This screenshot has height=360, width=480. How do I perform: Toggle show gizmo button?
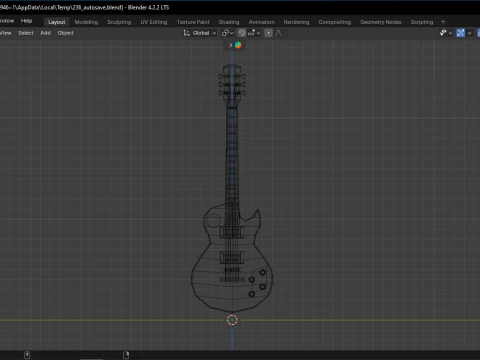tap(460, 33)
